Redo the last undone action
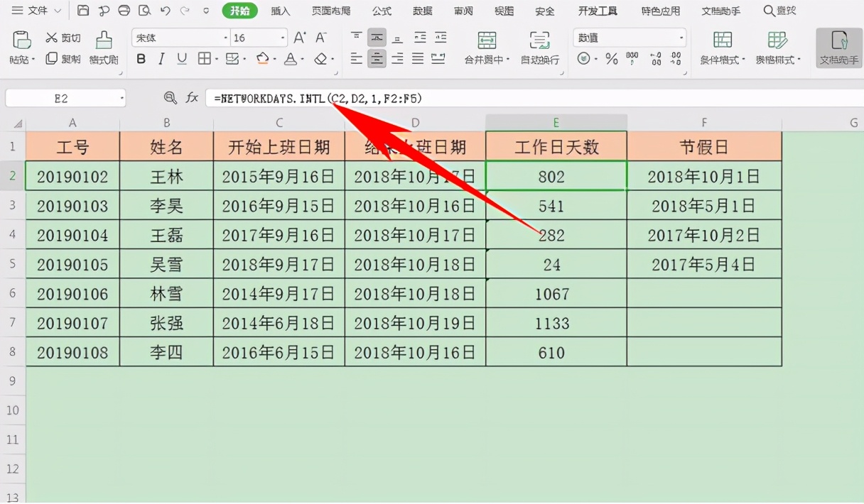 point(185,11)
